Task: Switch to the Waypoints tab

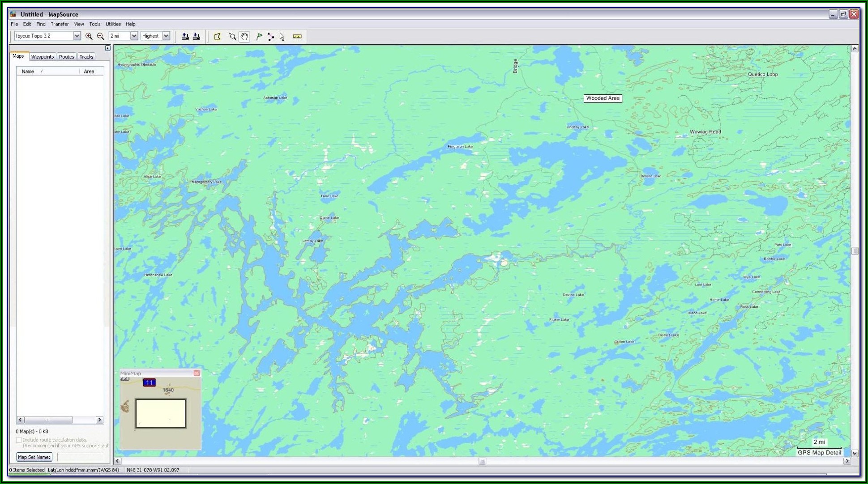Action: tap(43, 57)
